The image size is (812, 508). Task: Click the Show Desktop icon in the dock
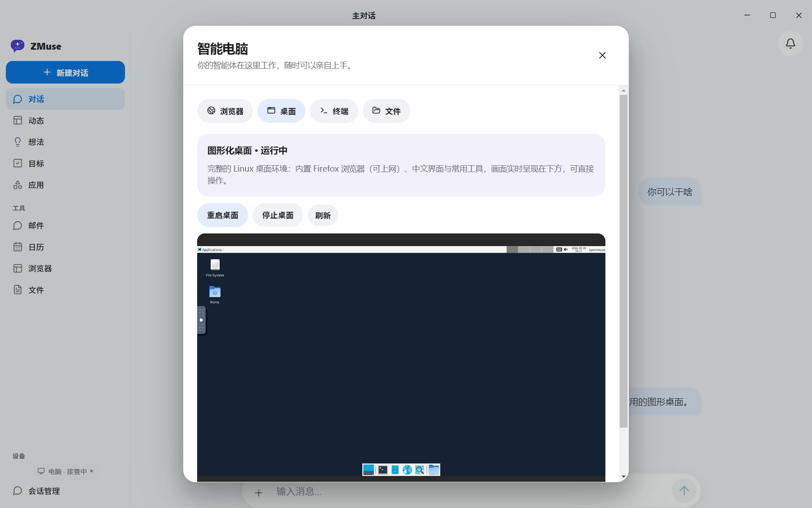pyautogui.click(x=369, y=470)
